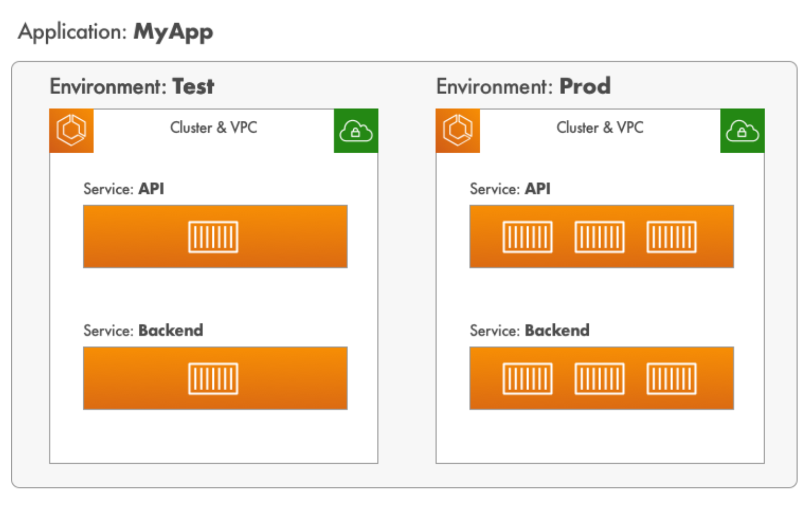
Task: Select the last container icon in Prod Backend service
Action: click(x=671, y=378)
